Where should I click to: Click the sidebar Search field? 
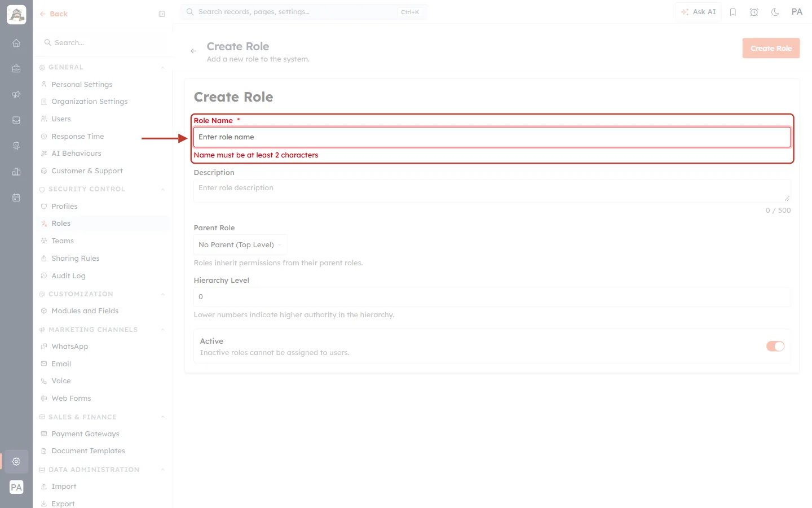click(x=103, y=43)
